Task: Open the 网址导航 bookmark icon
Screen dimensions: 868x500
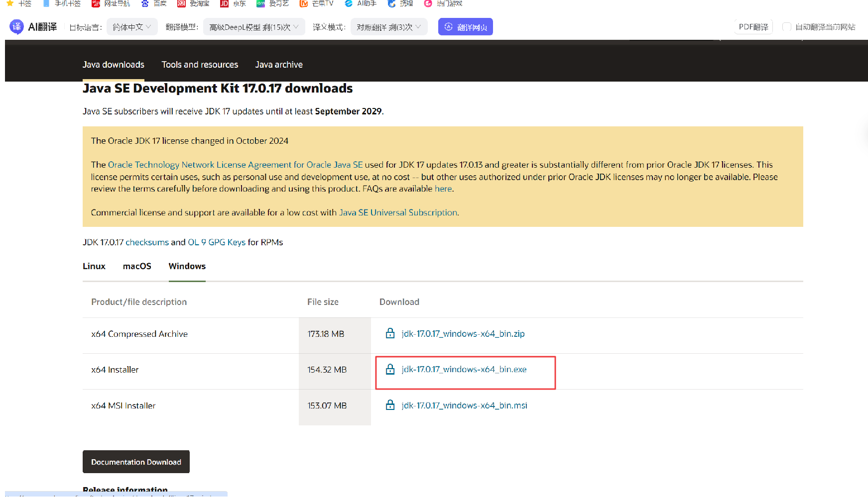Action: (96, 3)
